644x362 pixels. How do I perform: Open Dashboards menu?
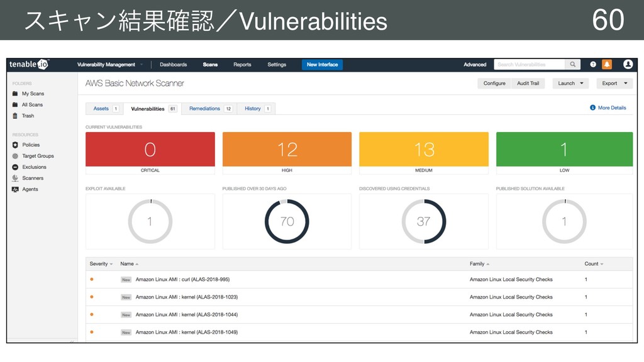(x=174, y=65)
